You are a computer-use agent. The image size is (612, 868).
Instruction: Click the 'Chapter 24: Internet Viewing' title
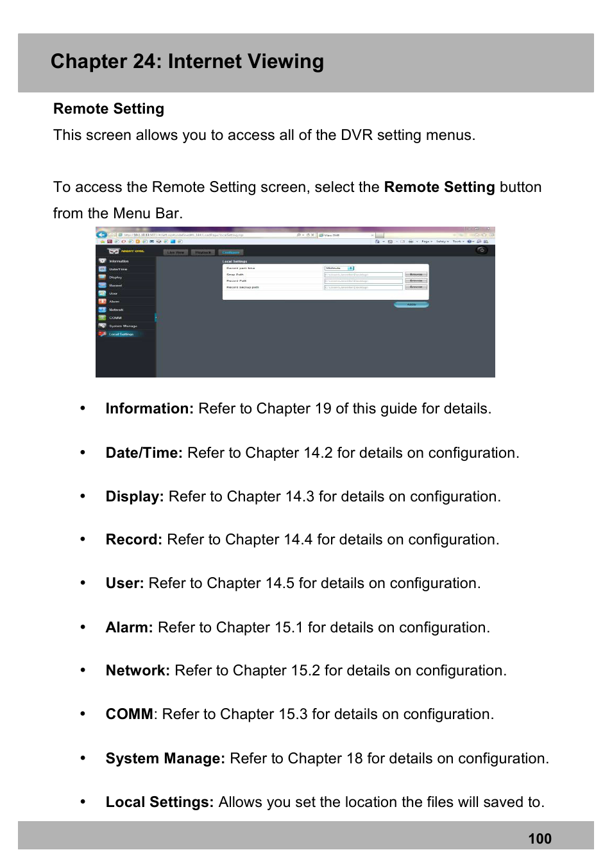[187, 62]
